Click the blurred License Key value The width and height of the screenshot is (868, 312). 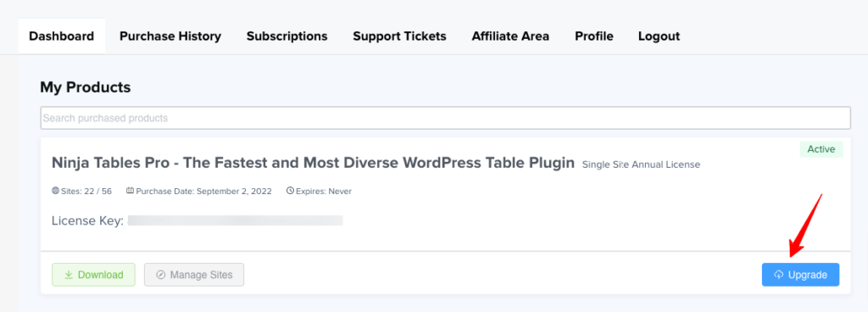click(236, 220)
